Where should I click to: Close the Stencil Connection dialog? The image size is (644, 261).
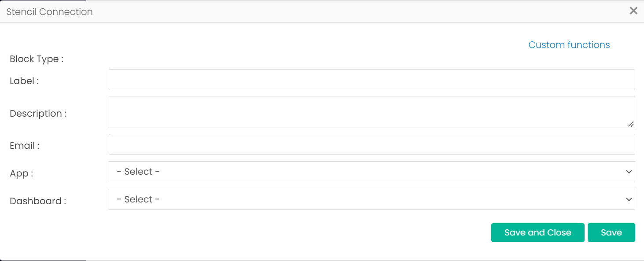coord(633,11)
